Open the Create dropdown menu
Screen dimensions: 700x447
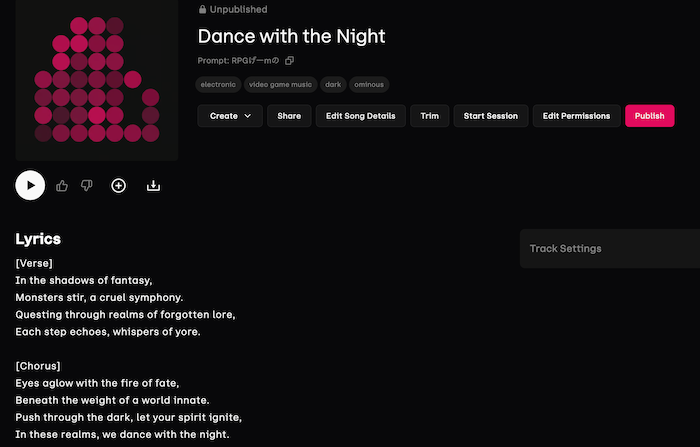point(230,116)
